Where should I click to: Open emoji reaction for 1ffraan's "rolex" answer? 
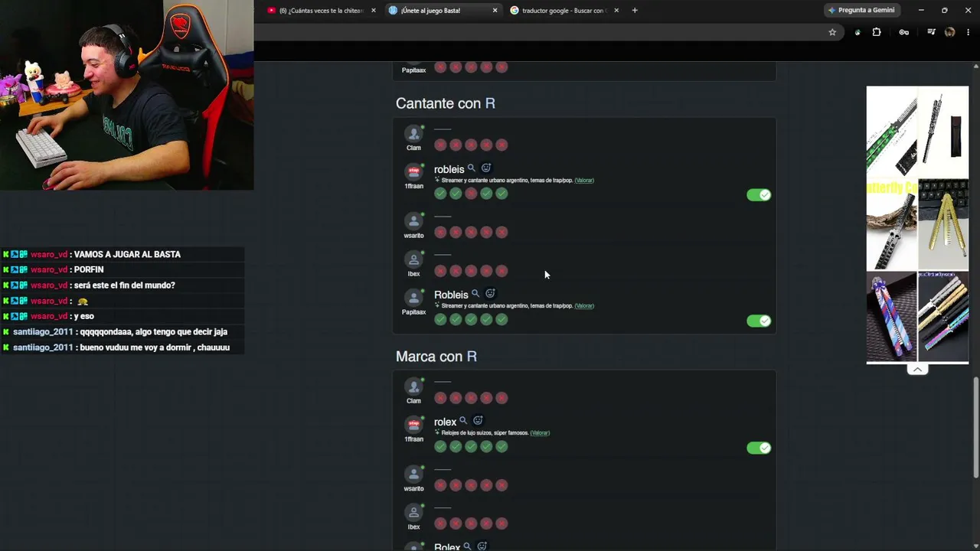pos(478,421)
